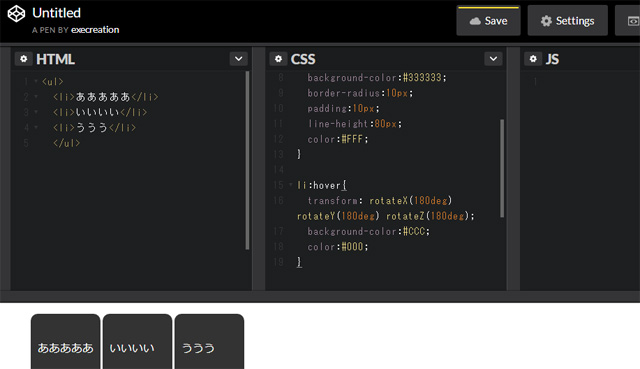Click closing brace on CSS line 13
This screenshot has height=369, width=640.
click(299, 154)
